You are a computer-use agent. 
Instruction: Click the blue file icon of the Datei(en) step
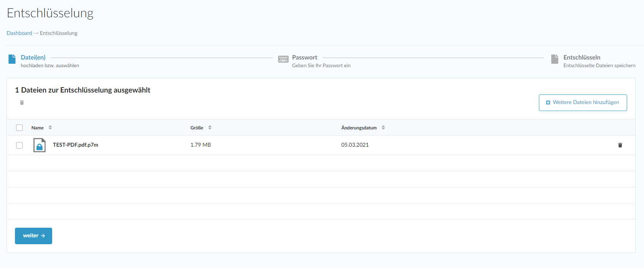[12, 59]
